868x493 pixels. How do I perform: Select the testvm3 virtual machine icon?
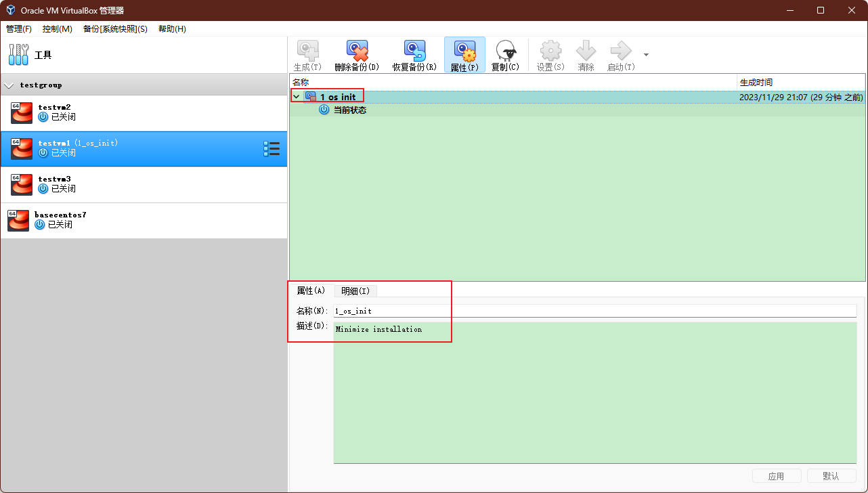pyautogui.click(x=22, y=185)
